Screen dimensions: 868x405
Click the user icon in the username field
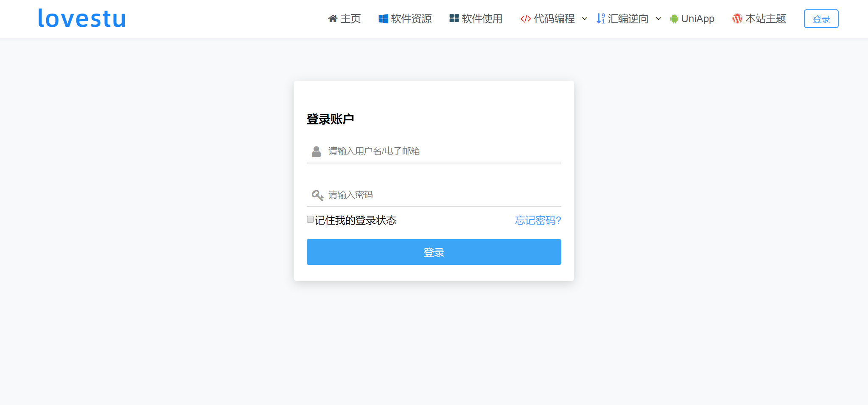click(x=316, y=151)
